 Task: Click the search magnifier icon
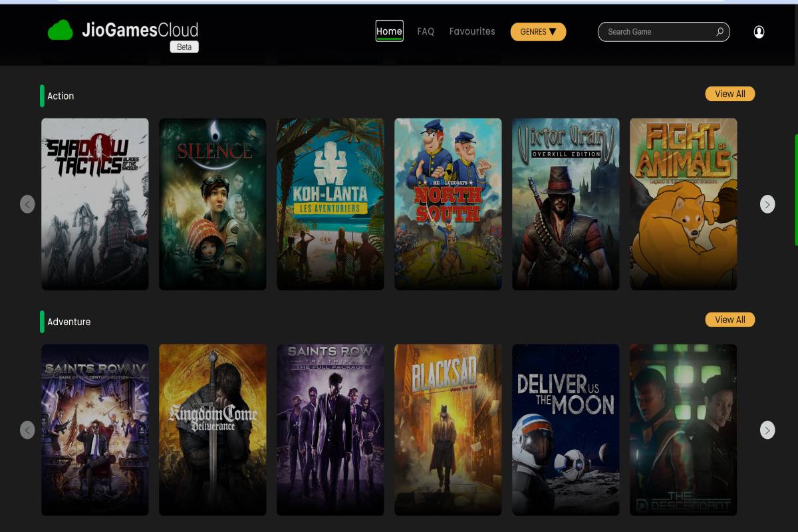point(720,32)
